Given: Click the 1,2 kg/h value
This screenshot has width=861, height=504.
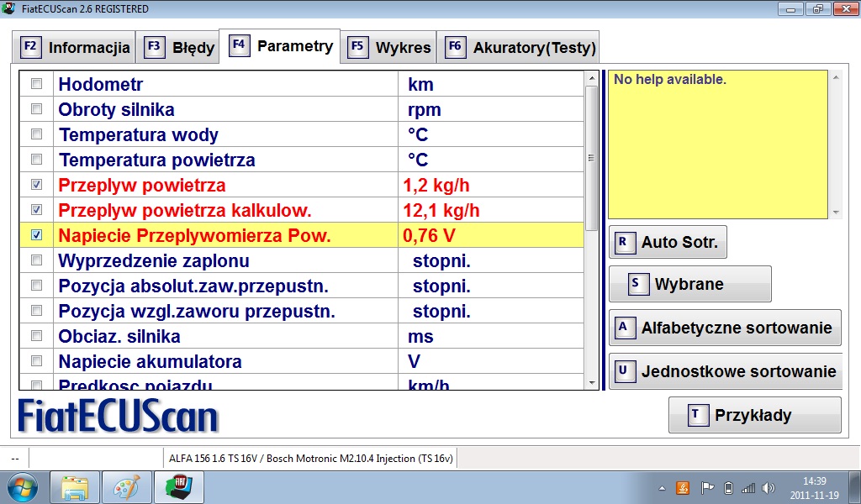Looking at the screenshot, I should coord(436,186).
